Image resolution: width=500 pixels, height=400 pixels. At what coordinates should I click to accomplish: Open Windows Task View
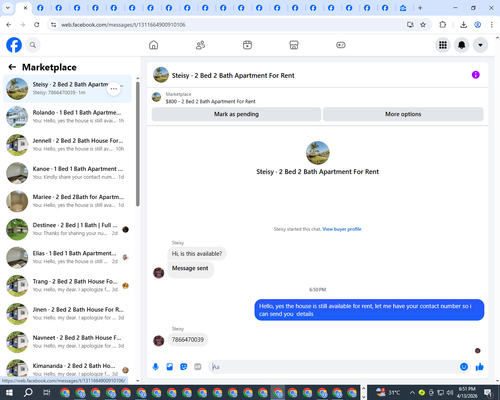47,392
